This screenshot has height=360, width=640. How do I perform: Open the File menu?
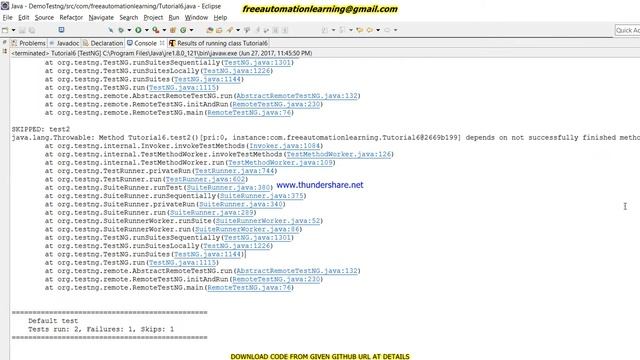(7, 18)
